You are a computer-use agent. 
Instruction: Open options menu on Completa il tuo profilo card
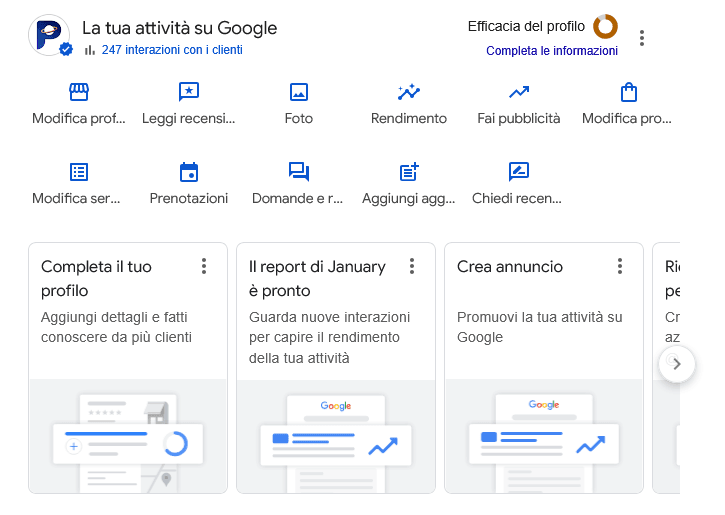point(204,266)
